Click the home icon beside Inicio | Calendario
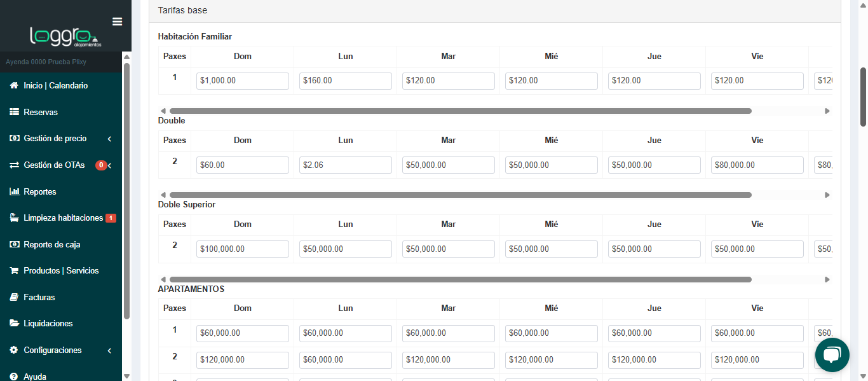The width and height of the screenshot is (868, 381). 14,85
